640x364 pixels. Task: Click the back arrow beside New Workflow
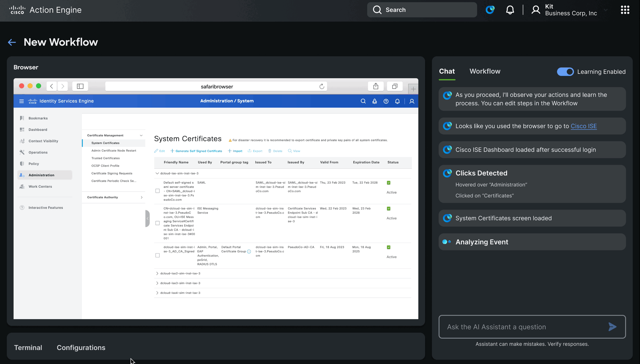pyautogui.click(x=12, y=42)
